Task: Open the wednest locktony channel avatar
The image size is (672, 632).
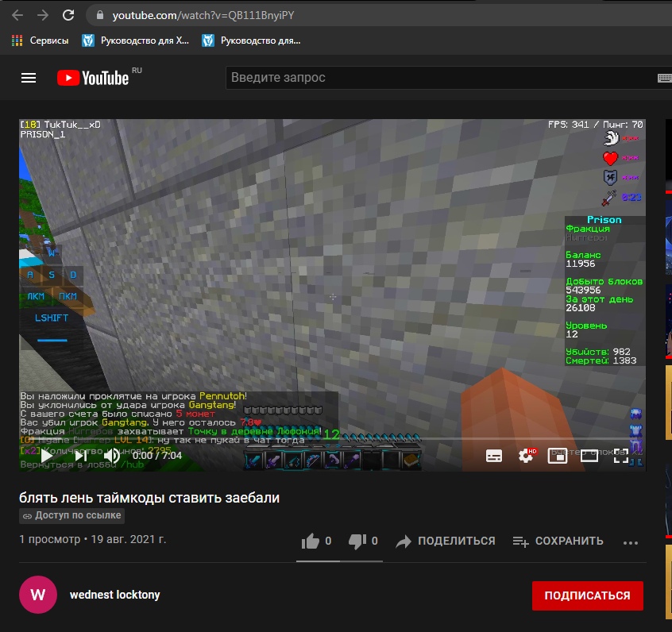Action: pos(38,595)
